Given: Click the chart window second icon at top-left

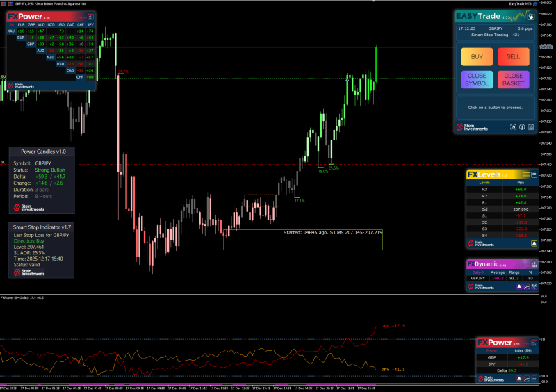Looking at the screenshot, I should pyautogui.click(x=10, y=3).
